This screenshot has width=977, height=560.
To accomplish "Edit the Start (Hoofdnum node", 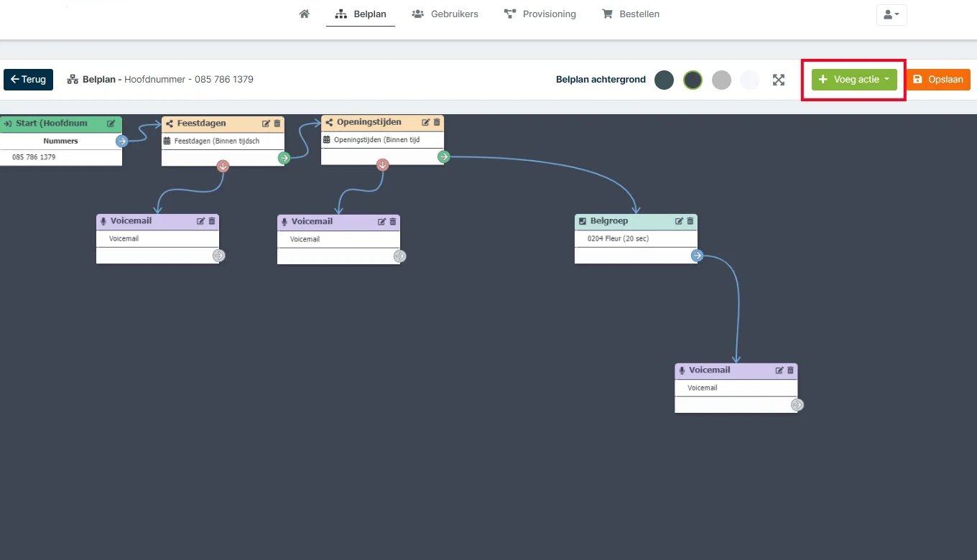I will 111,123.
